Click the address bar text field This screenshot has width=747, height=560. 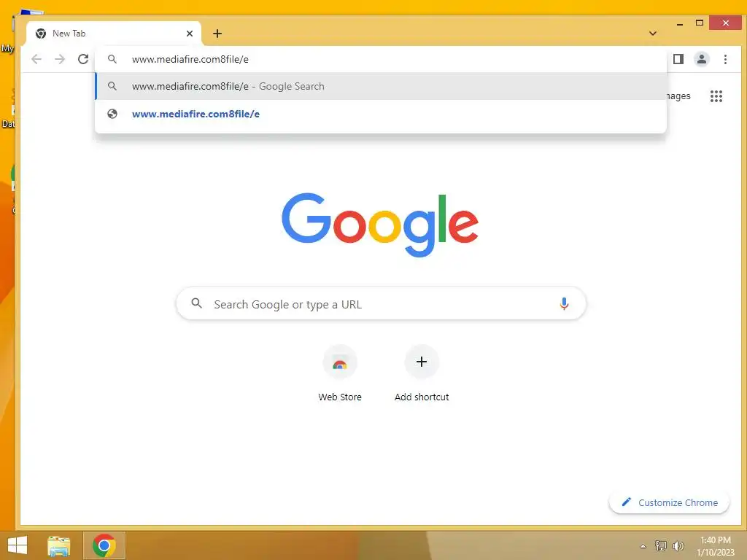[x=380, y=59]
